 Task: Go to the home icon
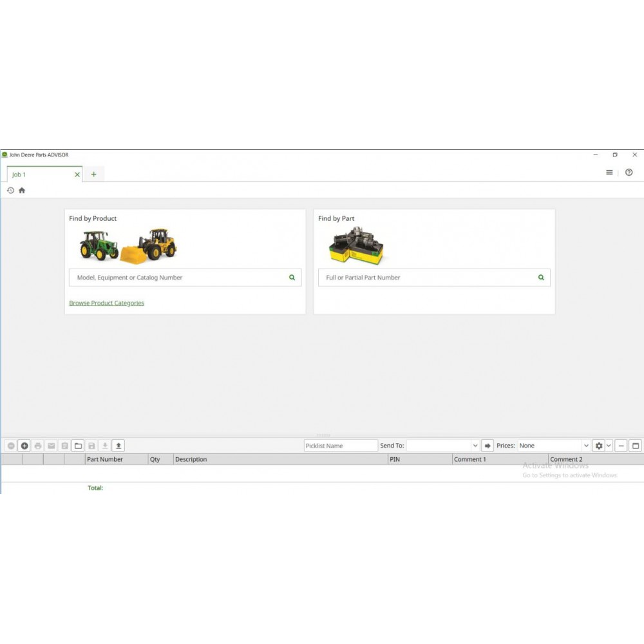pyautogui.click(x=22, y=190)
